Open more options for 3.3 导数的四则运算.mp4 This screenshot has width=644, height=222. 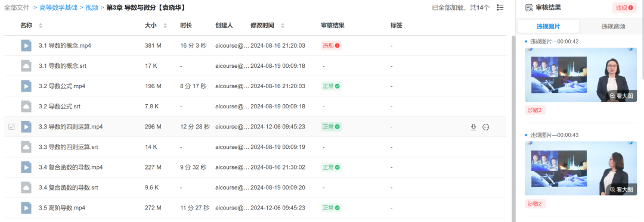(x=486, y=127)
